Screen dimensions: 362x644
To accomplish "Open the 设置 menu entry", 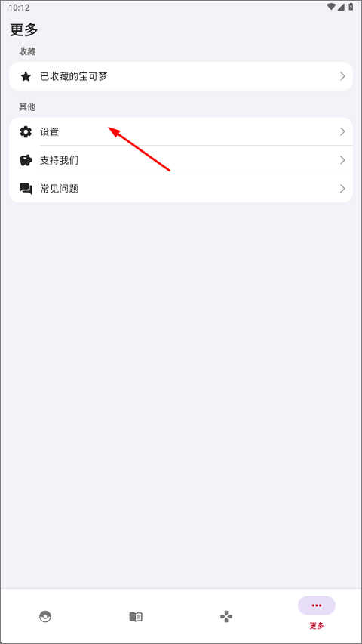I will [181, 132].
